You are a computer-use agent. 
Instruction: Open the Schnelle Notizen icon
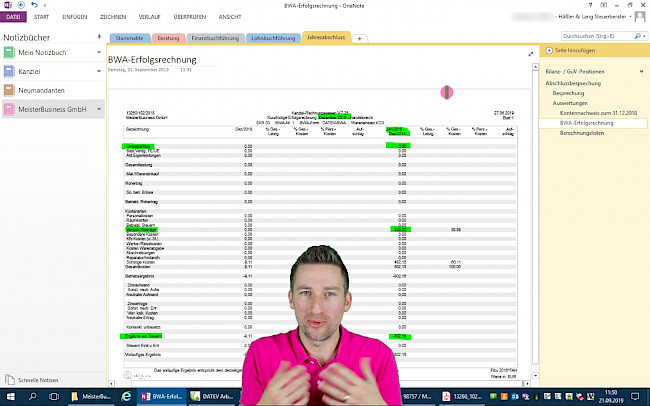point(10,380)
